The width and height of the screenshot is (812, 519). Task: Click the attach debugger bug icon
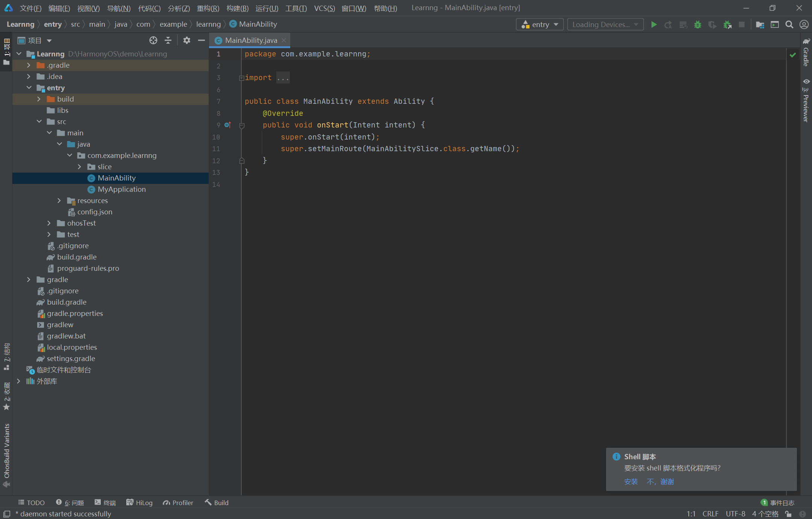[x=727, y=24]
